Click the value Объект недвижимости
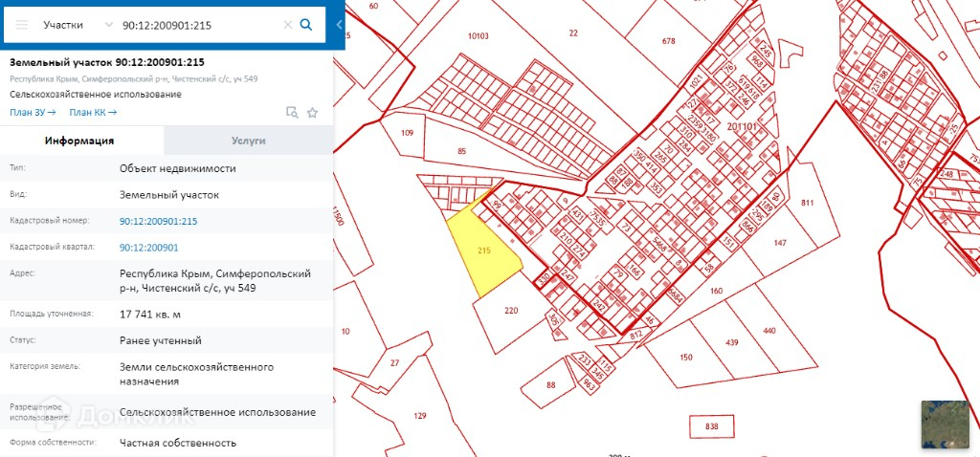Screen dimensions: 980x457 [x=178, y=168]
